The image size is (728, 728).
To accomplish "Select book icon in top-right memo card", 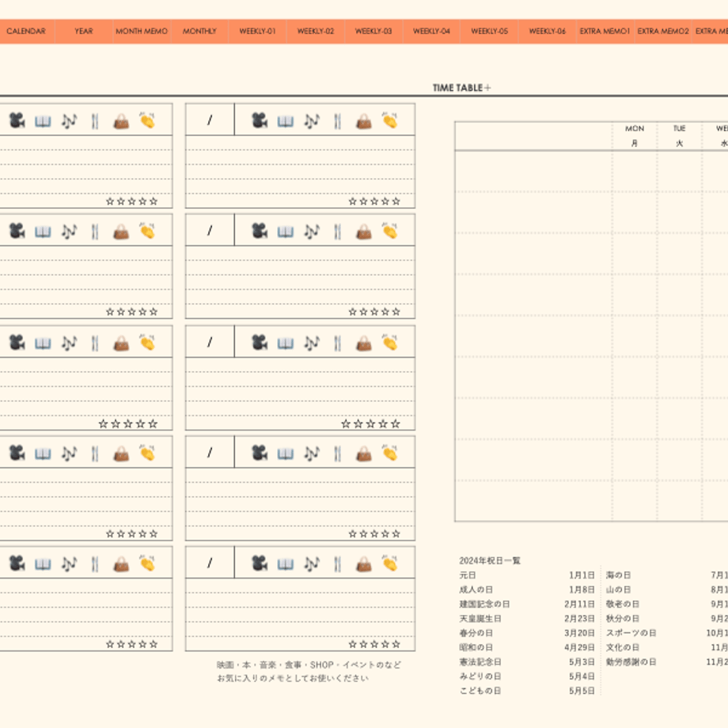I will 286,122.
